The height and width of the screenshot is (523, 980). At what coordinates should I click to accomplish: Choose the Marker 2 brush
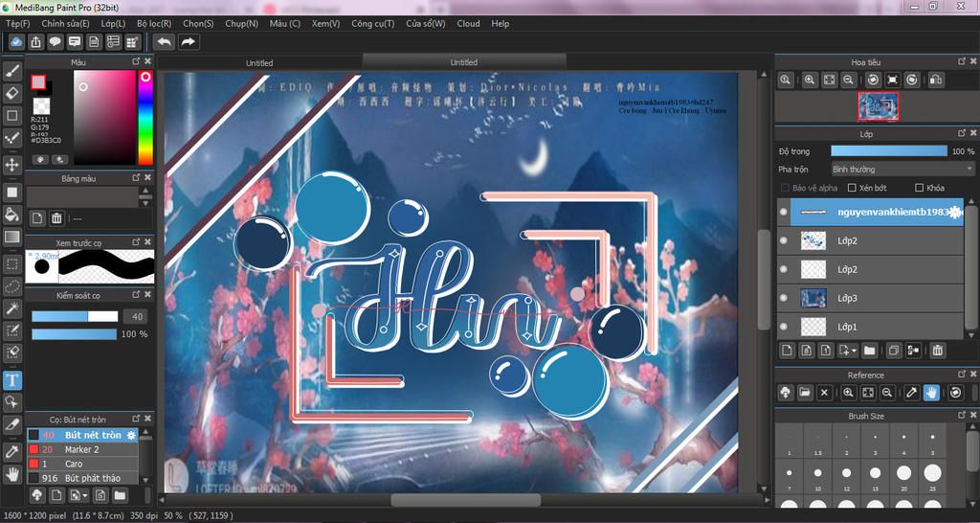pos(82,450)
